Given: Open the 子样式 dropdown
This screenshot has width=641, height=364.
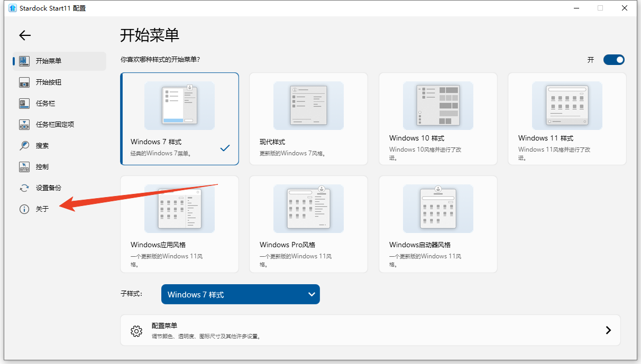Looking at the screenshot, I should (241, 294).
